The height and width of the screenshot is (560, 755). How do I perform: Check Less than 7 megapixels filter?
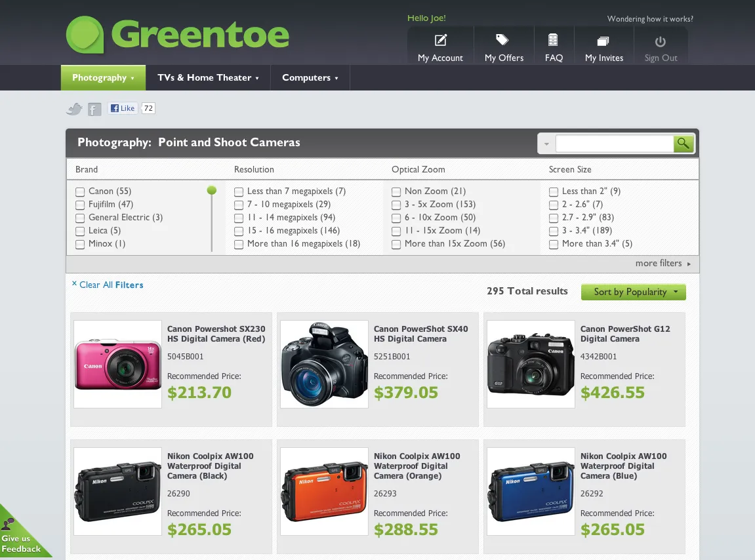238,191
